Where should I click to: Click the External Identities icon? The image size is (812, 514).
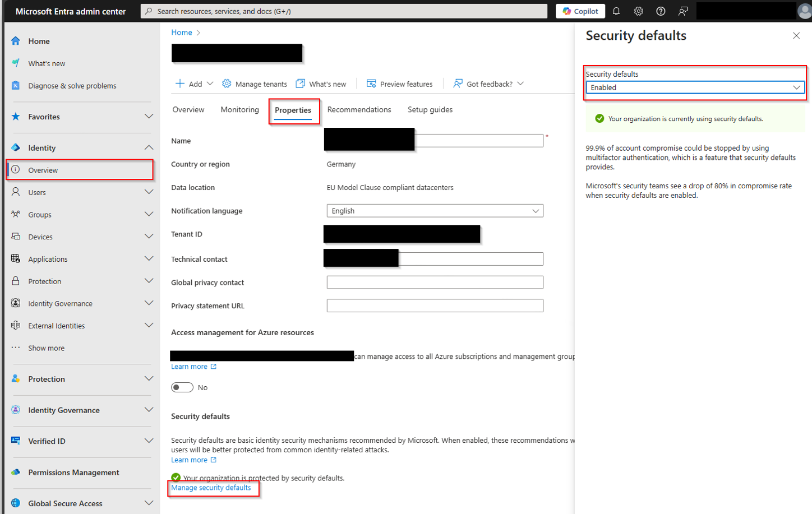(x=16, y=326)
